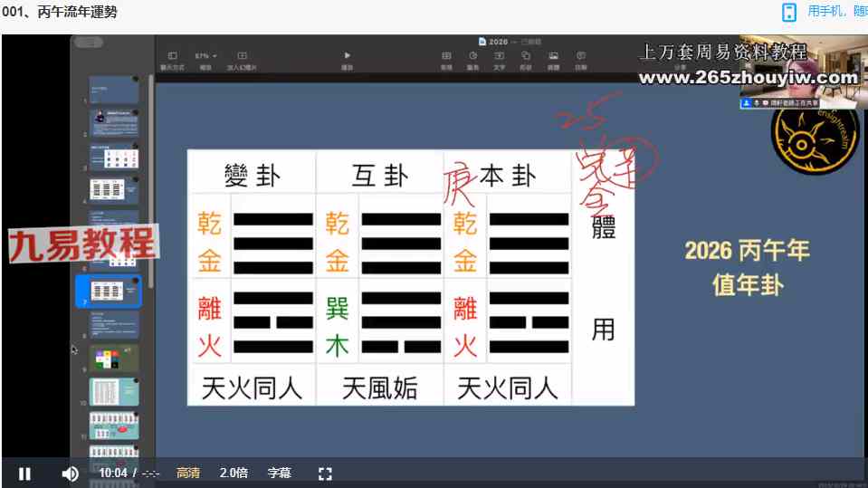Viewport: 868px width, 488px height.
Task: Pause the video playback
Action: click(x=24, y=473)
